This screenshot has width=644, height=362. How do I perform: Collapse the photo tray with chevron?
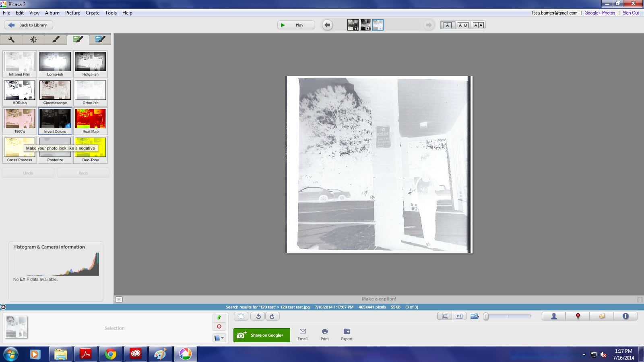click(3, 307)
